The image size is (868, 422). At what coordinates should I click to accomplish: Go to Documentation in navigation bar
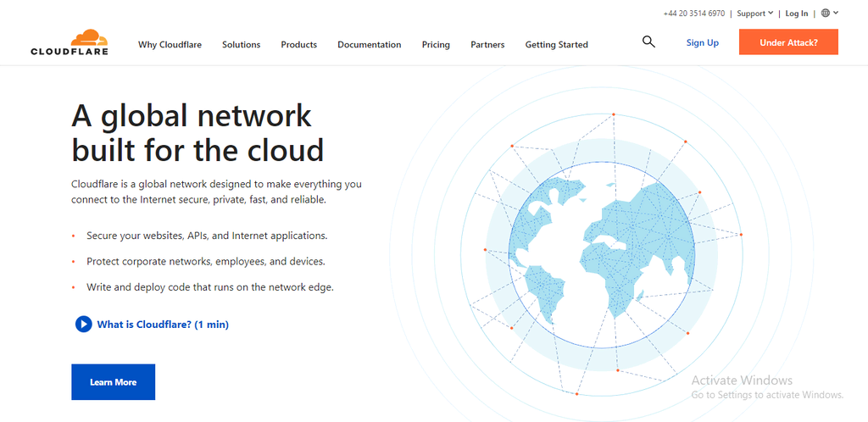click(x=369, y=45)
